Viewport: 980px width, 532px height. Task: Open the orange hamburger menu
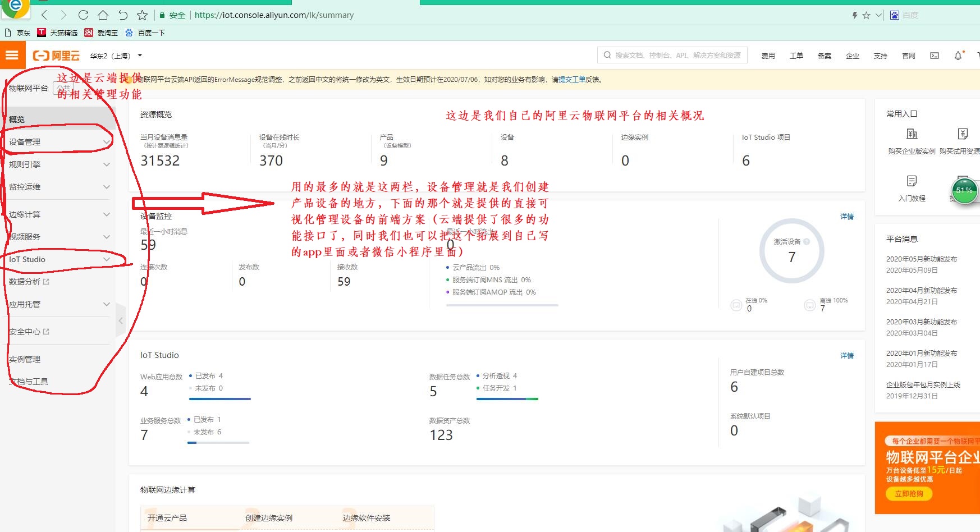click(x=12, y=55)
